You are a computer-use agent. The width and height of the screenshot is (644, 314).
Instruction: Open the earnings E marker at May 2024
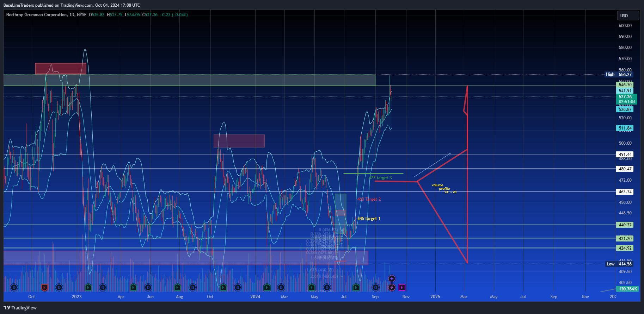(x=312, y=288)
